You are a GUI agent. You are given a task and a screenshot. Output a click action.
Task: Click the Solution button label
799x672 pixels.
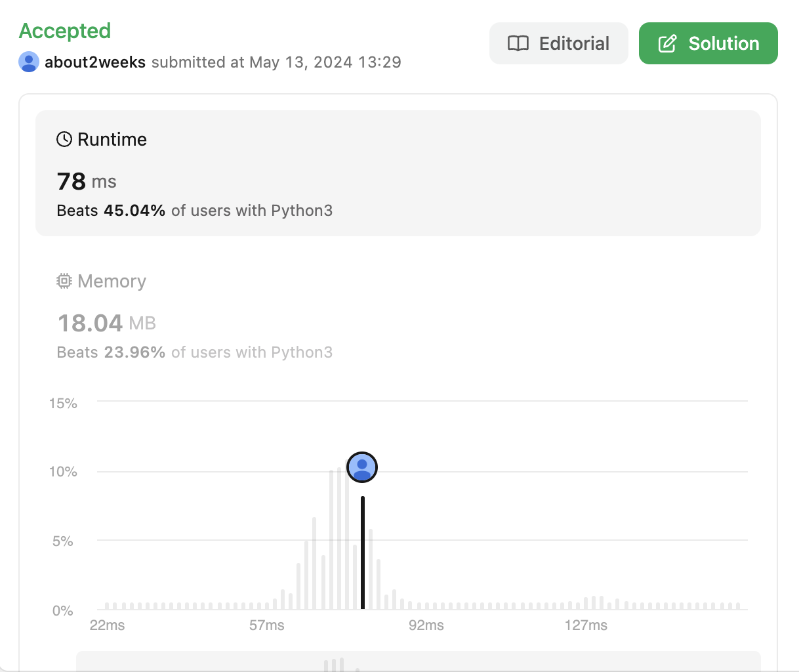coord(724,44)
